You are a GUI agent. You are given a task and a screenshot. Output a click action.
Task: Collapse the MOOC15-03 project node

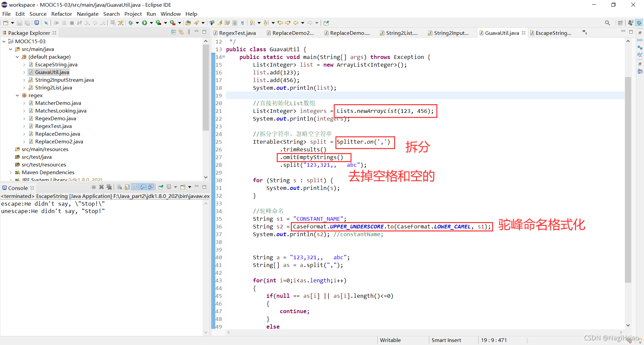pyautogui.click(x=4, y=41)
